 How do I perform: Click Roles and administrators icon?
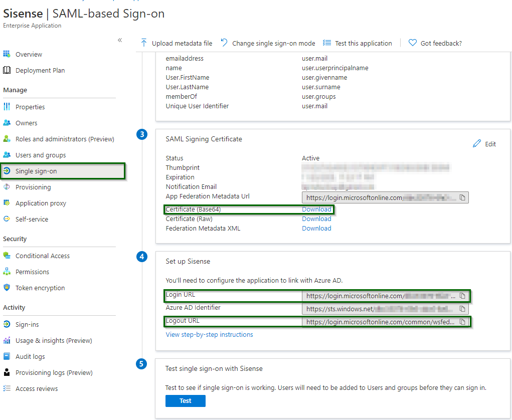click(x=7, y=139)
